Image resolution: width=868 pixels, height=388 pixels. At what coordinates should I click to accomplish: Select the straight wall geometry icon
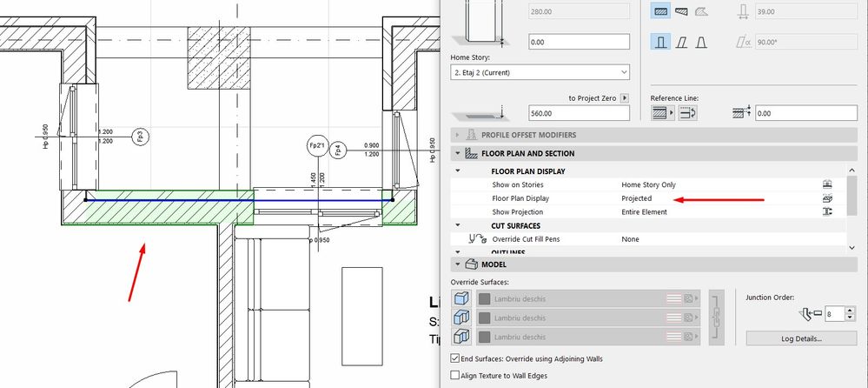pos(660,11)
